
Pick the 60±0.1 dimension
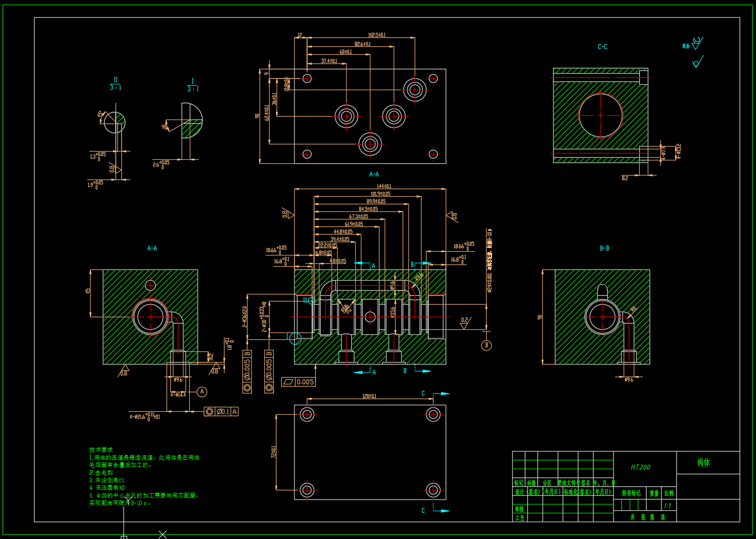(345, 51)
